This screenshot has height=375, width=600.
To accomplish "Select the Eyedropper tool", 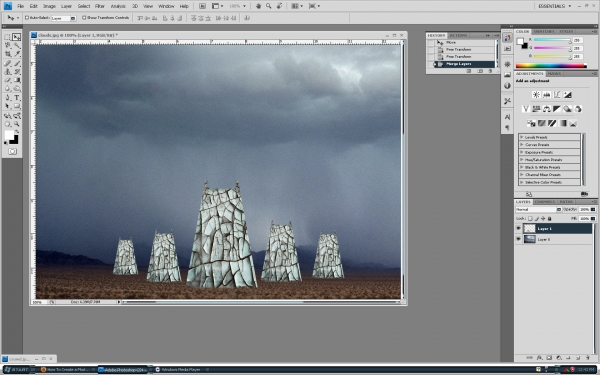I will click(x=16, y=54).
